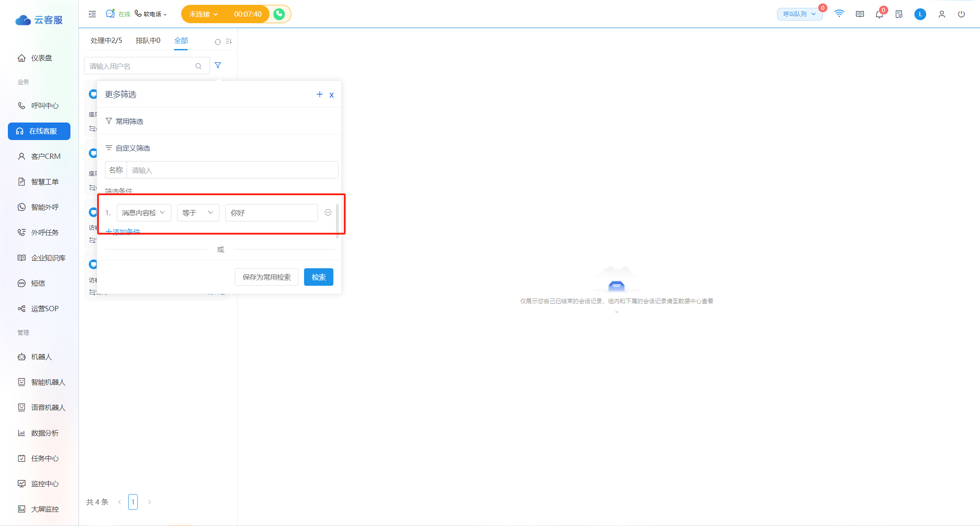The image size is (980, 526).
Task: Collapse the sidebar menu toggle icon
Action: [92, 14]
